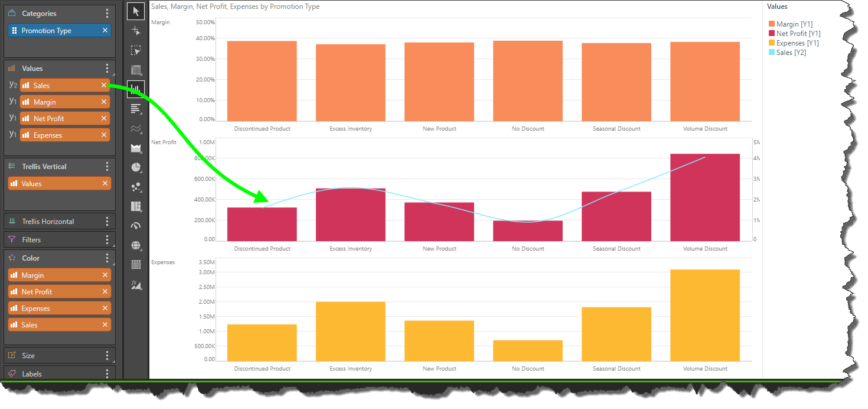Viewport: 868px width, 409px height.
Task: Choose the horizontal bar chart icon
Action: 136,109
